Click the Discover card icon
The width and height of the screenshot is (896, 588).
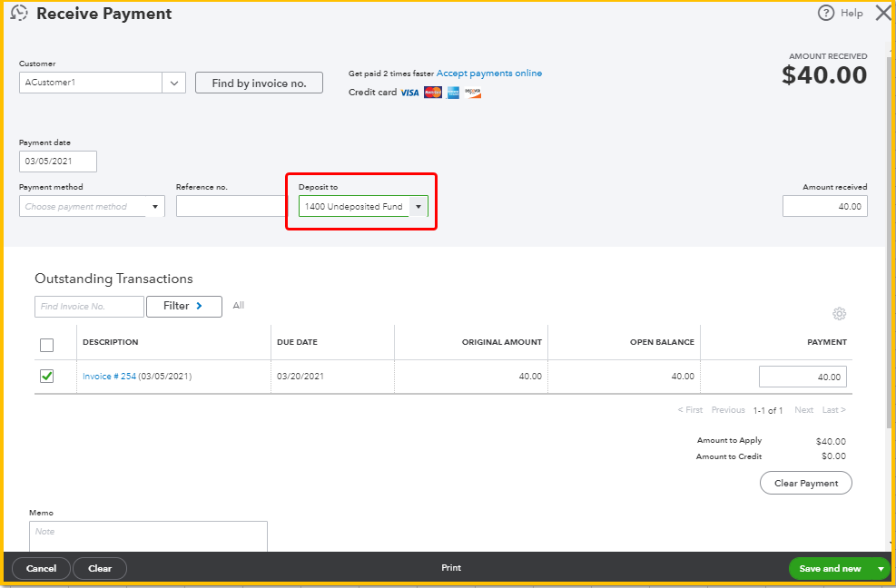472,92
